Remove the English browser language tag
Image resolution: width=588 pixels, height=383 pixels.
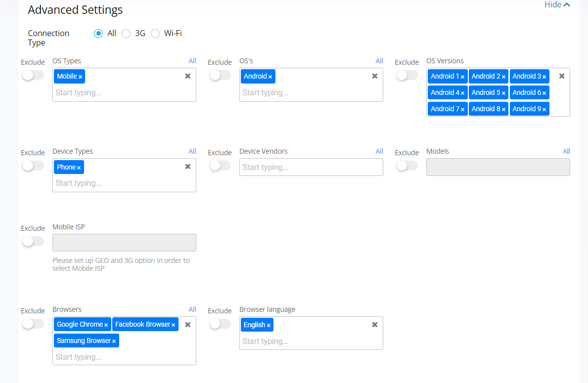(x=269, y=326)
